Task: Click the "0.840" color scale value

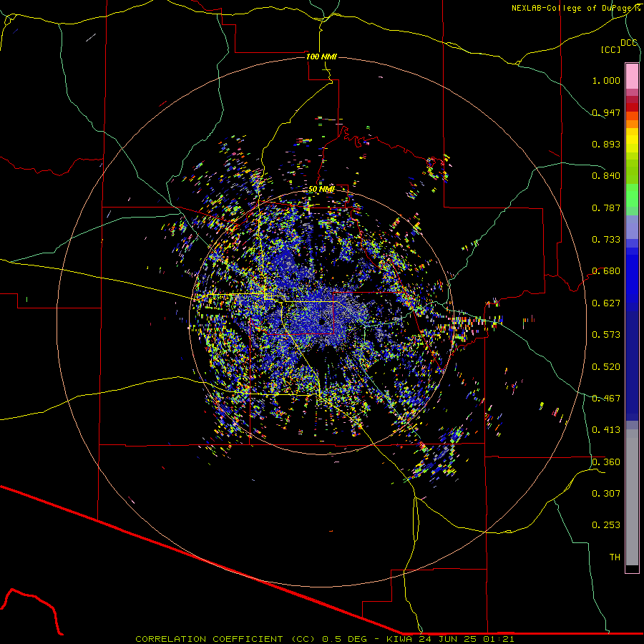Action: point(606,176)
